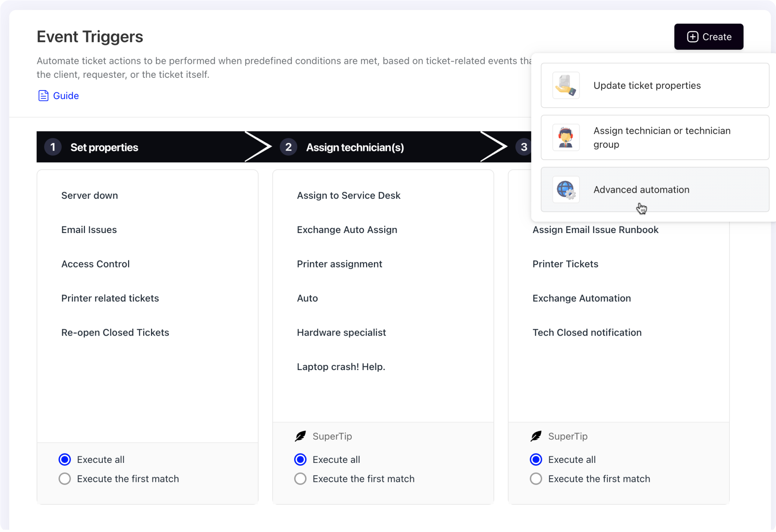This screenshot has height=532, width=776.
Task: Click the Update ticket properties icon
Action: point(565,85)
